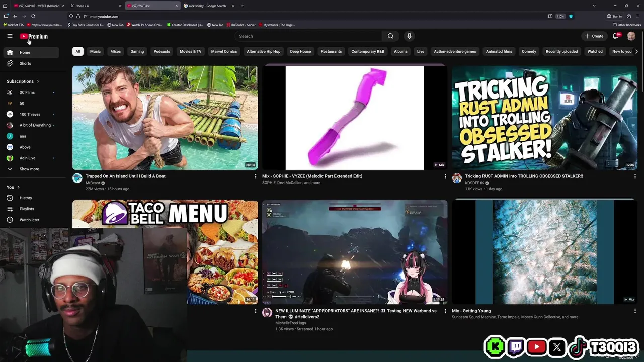Open the notifications bell
The image size is (644, 362).
click(x=615, y=36)
